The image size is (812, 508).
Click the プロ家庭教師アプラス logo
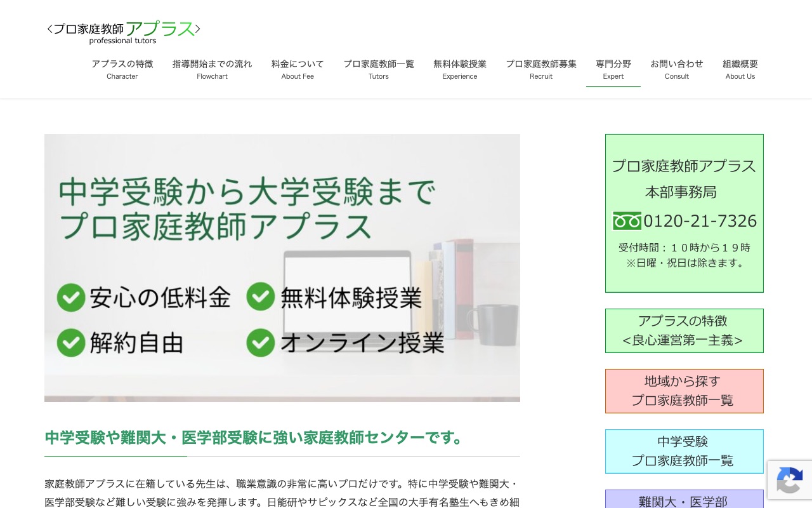pos(124,32)
